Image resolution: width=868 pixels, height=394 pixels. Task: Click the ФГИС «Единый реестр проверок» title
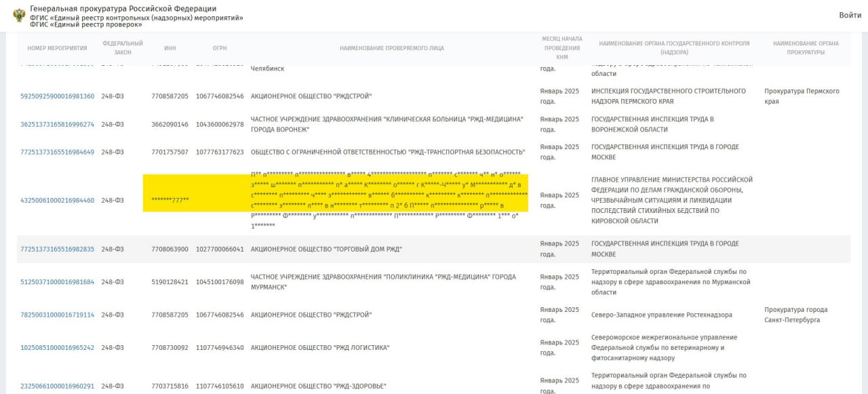86,24
